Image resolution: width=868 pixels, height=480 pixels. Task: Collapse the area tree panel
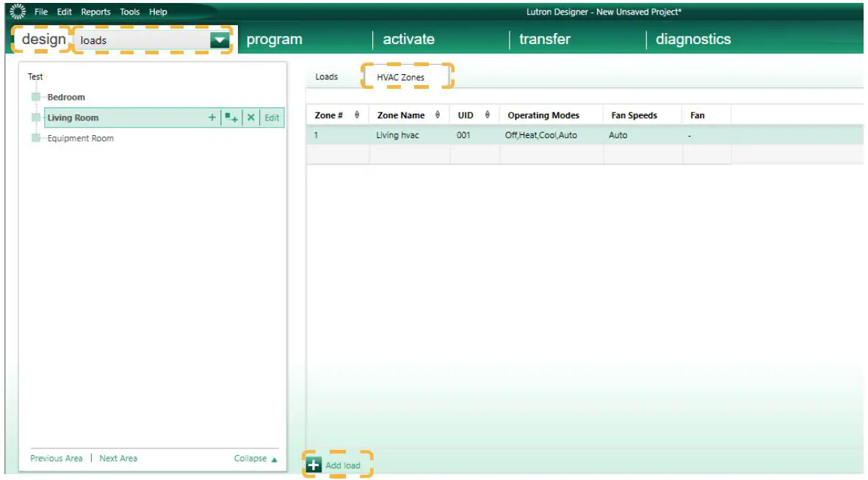point(252,457)
